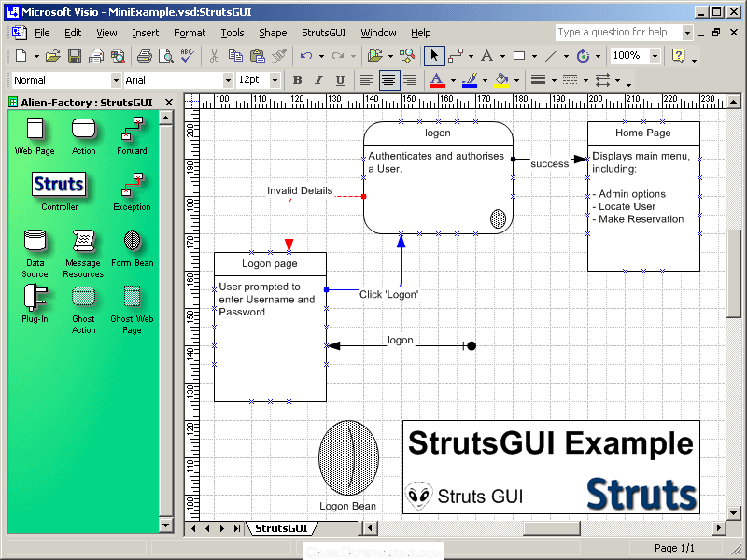Click the New drawing icon

(x=21, y=56)
